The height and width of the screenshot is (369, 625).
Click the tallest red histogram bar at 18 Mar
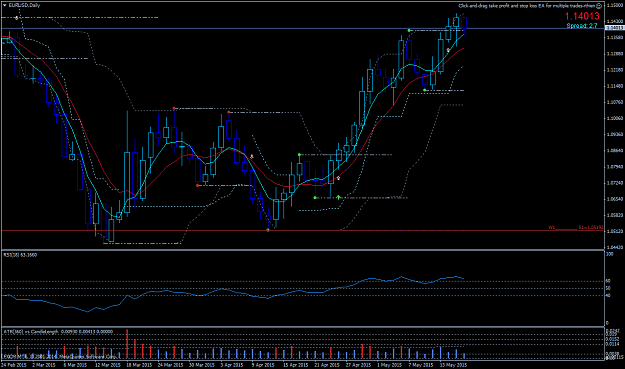[127, 344]
